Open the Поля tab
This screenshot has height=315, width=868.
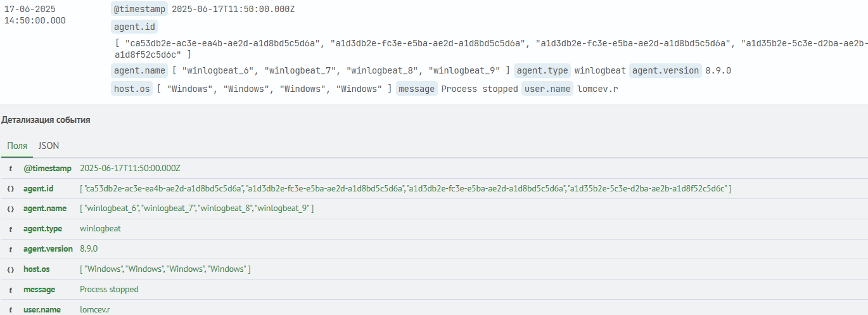(17, 146)
